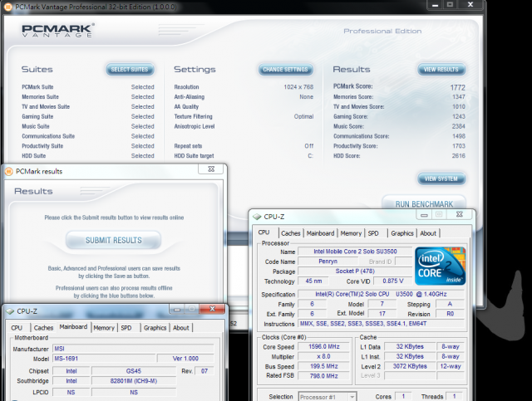532x401 pixels.
Task: Minimize the left CPU-Z window
Action: [x=177, y=309]
